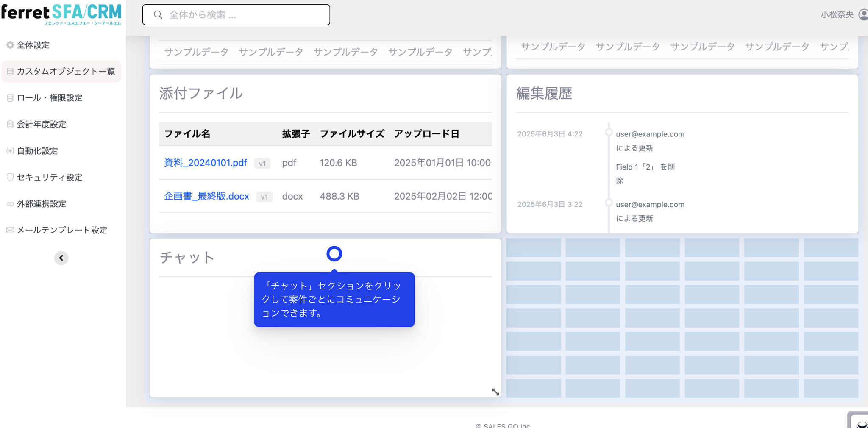Click the Field 1「2」を削除 history entry
Image resolution: width=868 pixels, height=428 pixels.
coord(645,174)
